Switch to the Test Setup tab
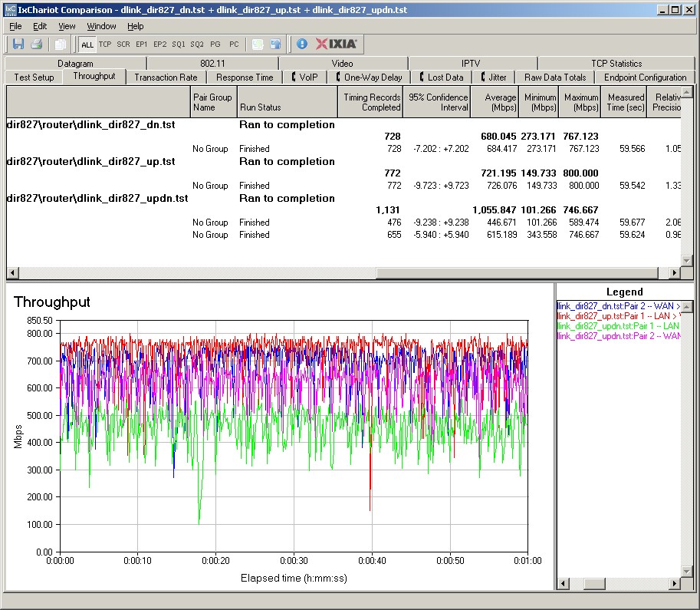The height and width of the screenshot is (610, 700). pyautogui.click(x=34, y=77)
